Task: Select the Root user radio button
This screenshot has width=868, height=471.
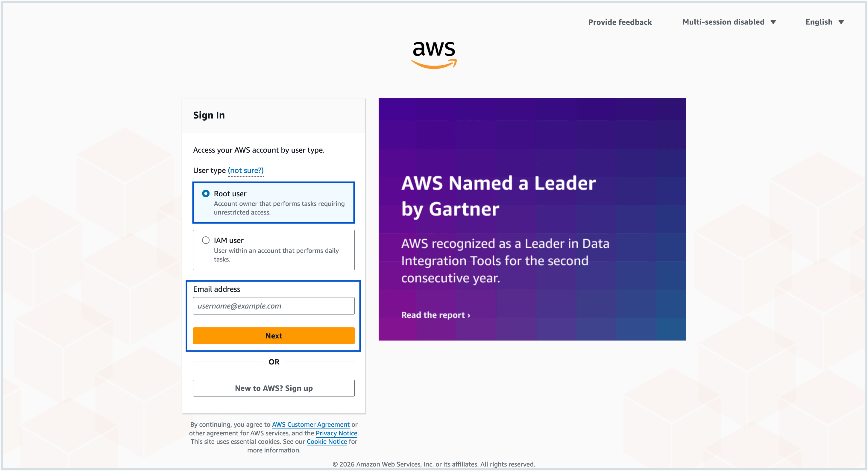Action: pos(206,194)
